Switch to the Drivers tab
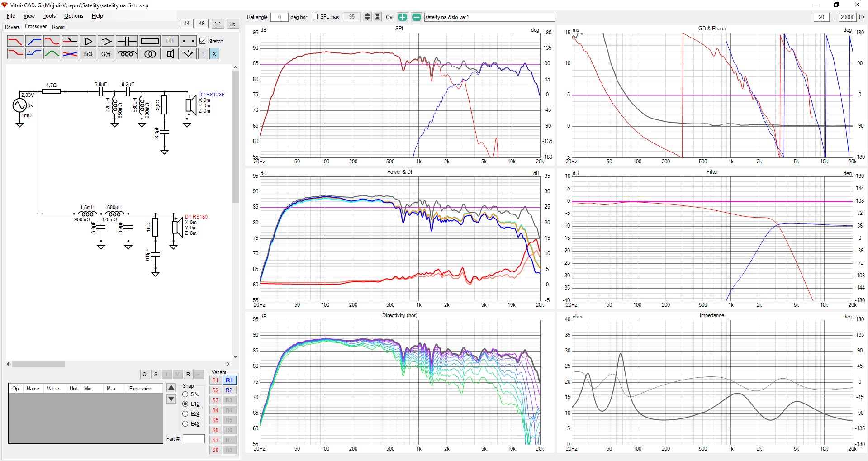This screenshot has height=461, width=868. (x=12, y=27)
